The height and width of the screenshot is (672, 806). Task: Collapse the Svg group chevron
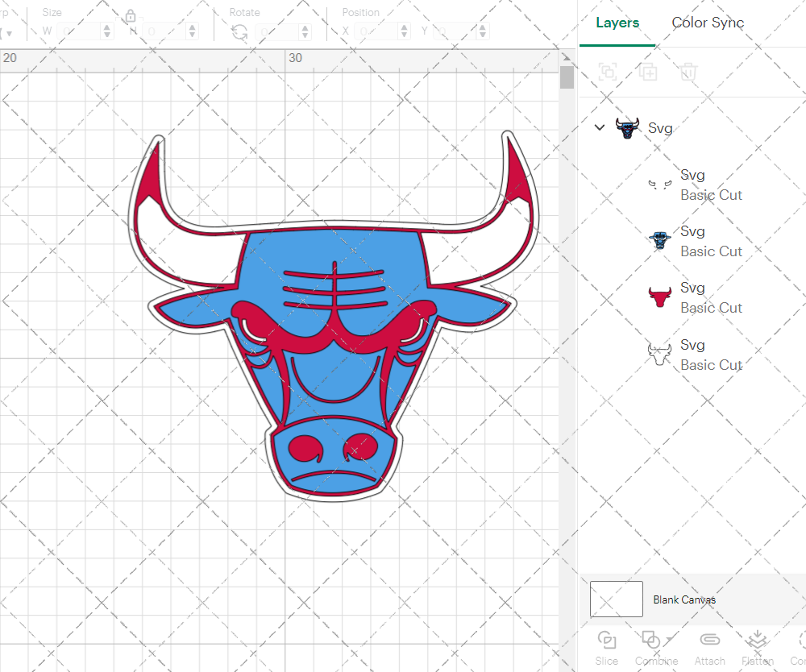click(x=600, y=127)
